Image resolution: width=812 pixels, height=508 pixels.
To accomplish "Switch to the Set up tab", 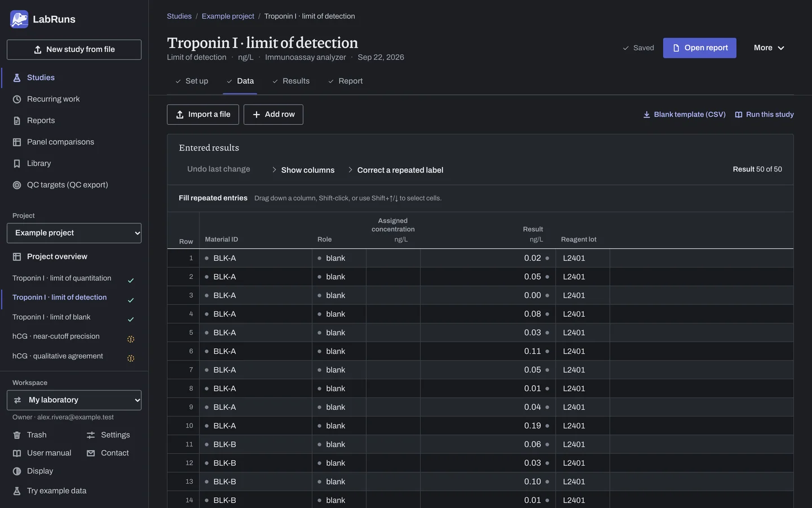I will [192, 81].
